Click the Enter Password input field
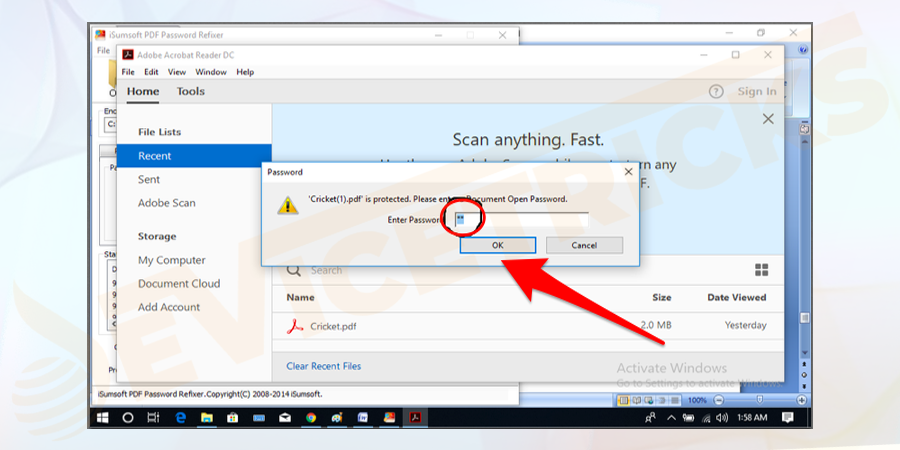The image size is (900, 450). 521,219
